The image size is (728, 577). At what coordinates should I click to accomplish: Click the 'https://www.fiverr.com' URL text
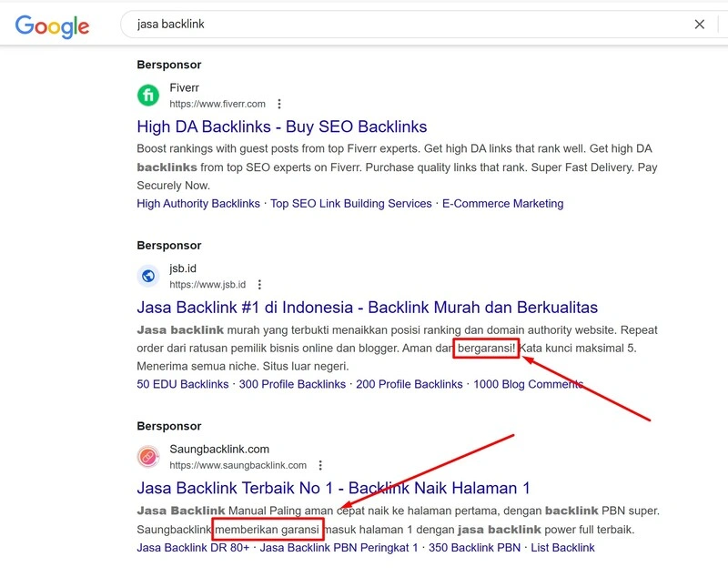tap(217, 104)
